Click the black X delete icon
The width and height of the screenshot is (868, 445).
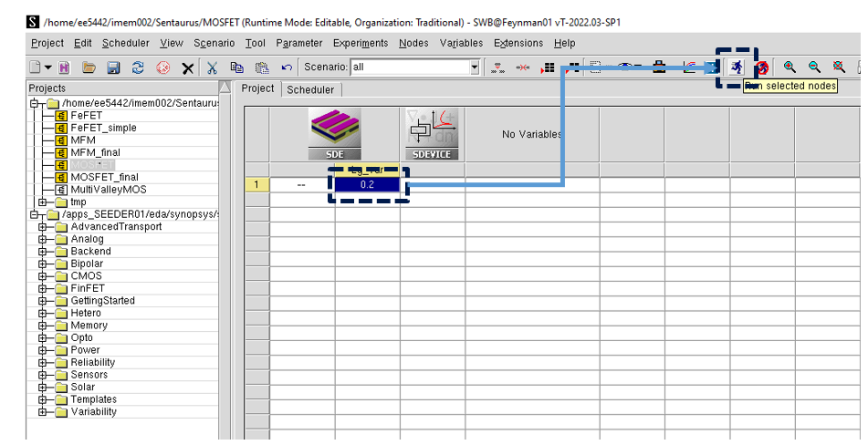187,67
